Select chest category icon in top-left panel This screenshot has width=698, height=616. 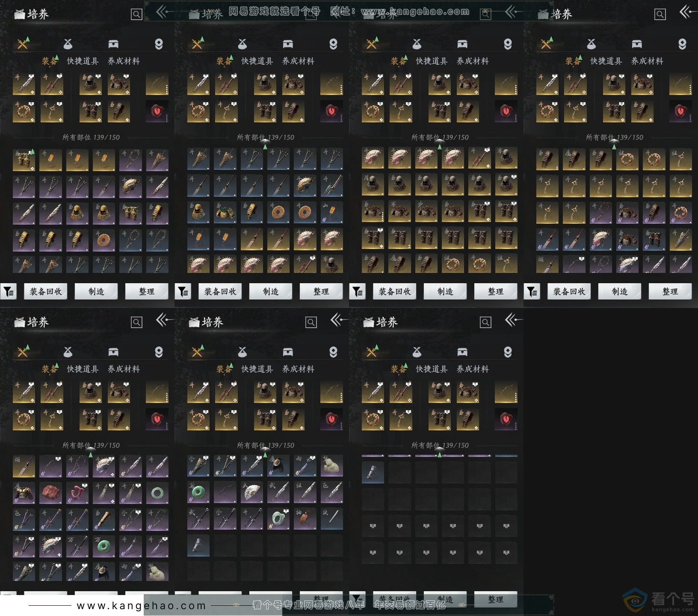point(113,44)
